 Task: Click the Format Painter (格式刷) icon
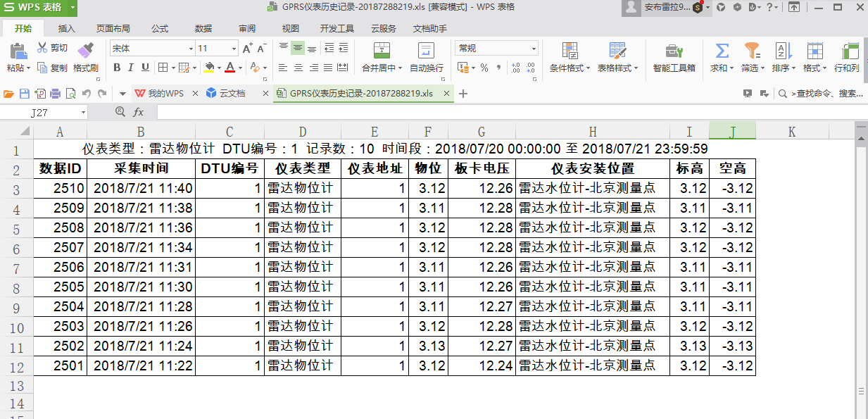coord(85,51)
